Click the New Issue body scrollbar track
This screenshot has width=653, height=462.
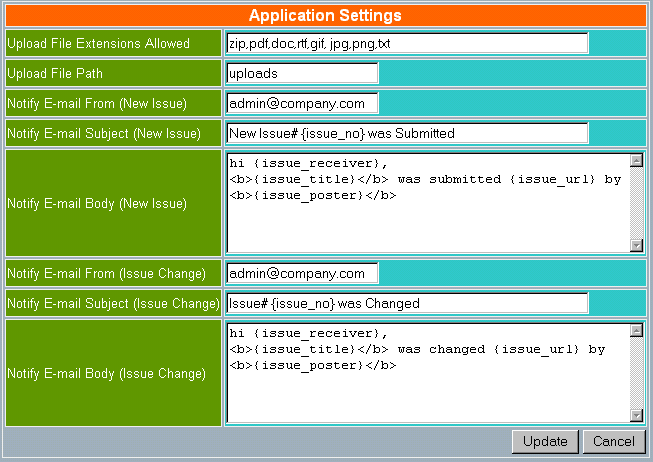click(x=636, y=203)
